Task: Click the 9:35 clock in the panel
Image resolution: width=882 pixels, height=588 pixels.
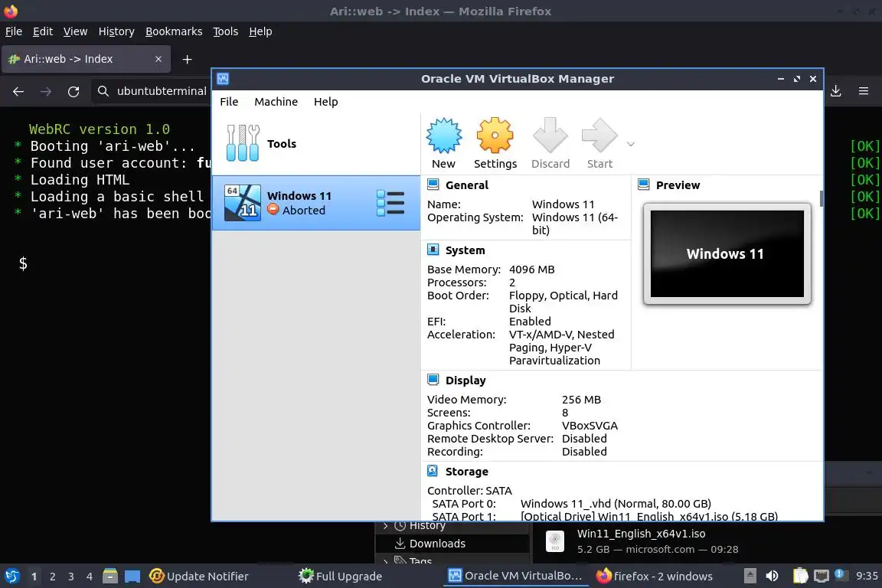Action: coord(867,576)
